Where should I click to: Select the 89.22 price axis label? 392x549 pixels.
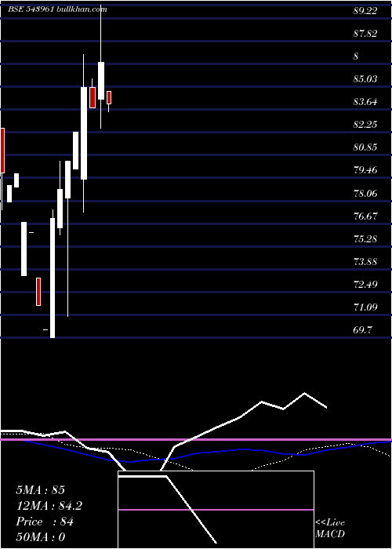[365, 11]
